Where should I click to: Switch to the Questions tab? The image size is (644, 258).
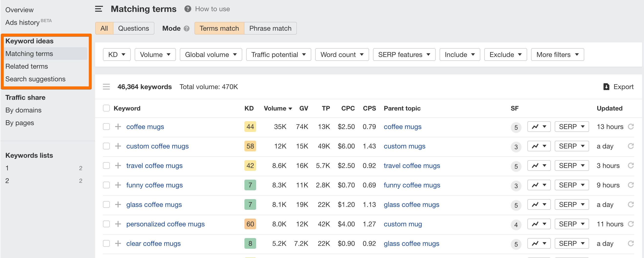click(x=133, y=28)
